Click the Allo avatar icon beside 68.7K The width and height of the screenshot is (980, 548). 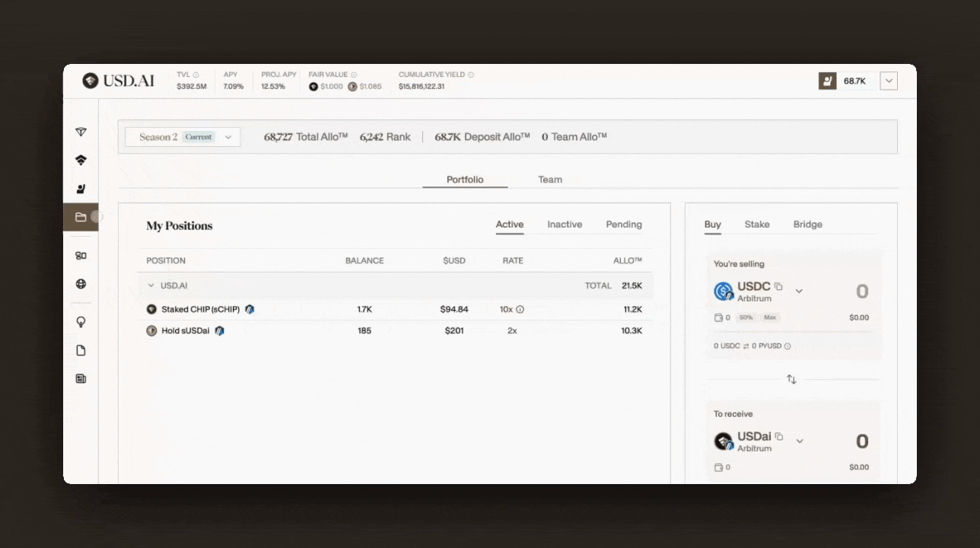pos(827,81)
